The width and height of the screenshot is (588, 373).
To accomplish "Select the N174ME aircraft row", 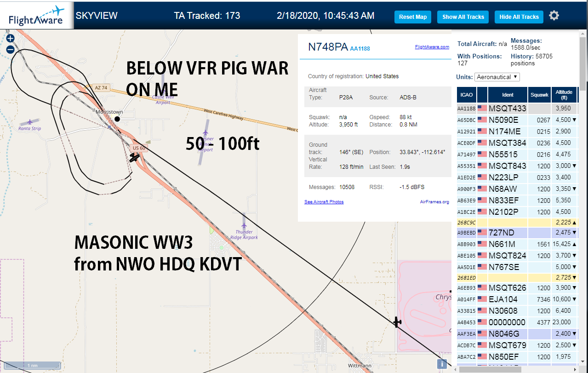I will 517,132.
